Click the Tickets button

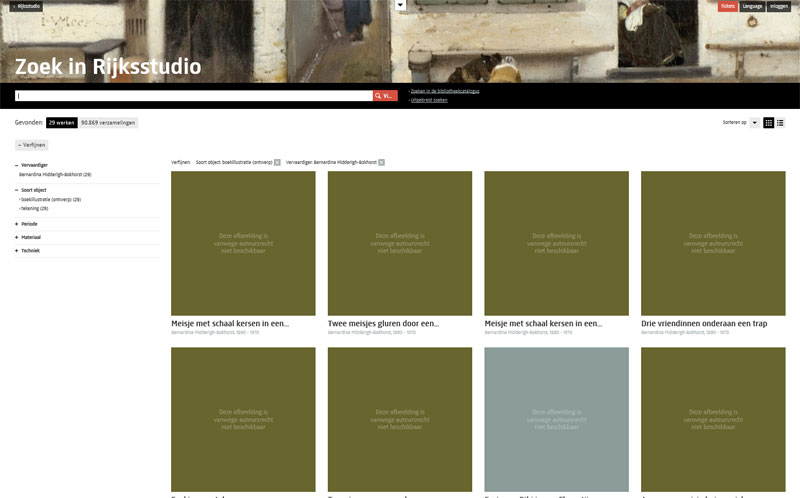pos(727,6)
